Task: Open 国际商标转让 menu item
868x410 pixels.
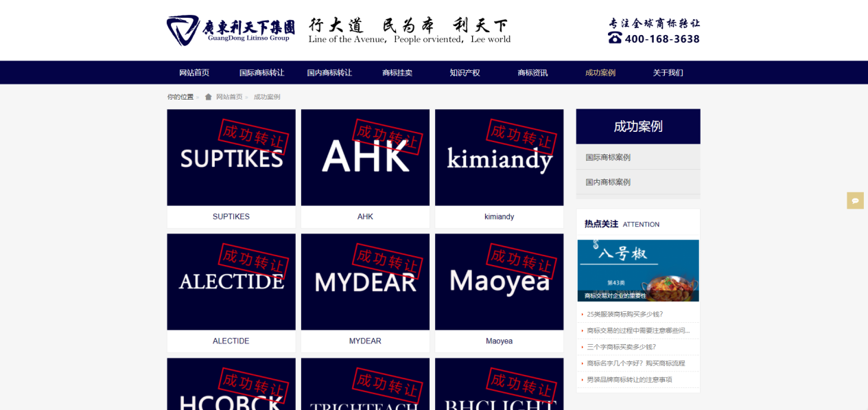Action: pos(261,73)
